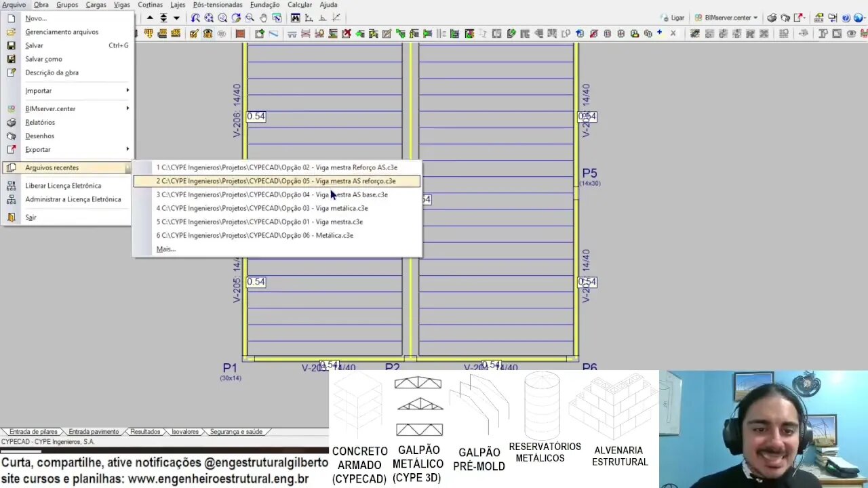Click the move up arrow icon

150,18
